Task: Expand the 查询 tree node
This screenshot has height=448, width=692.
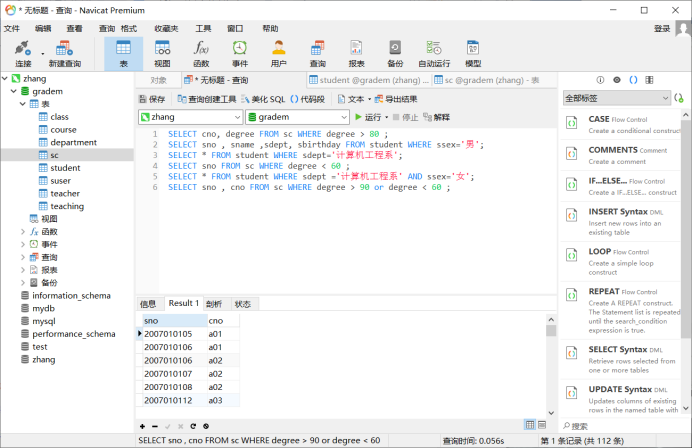Action: [x=23, y=257]
